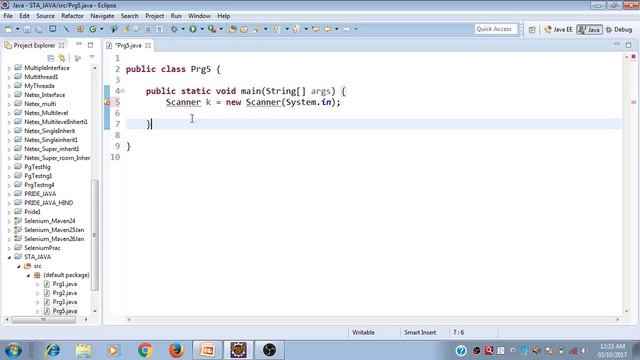
Task: Click the New file toolbar icon
Action: (x=9, y=29)
